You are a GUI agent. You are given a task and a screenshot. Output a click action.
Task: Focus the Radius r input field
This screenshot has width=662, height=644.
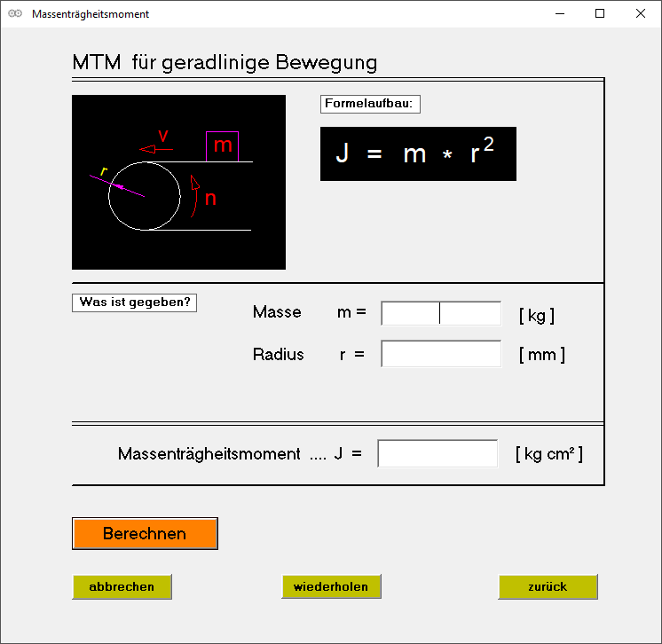point(441,354)
